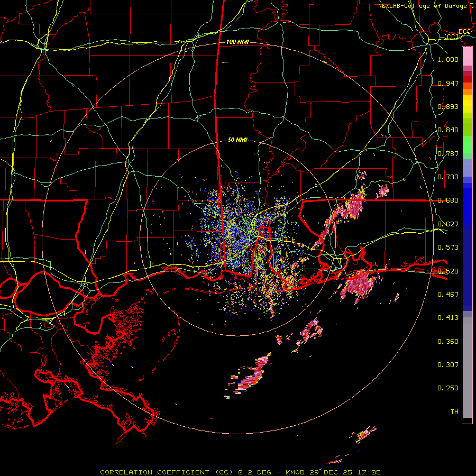
Task: Click the 0.733 scale value
Action: click(x=448, y=177)
